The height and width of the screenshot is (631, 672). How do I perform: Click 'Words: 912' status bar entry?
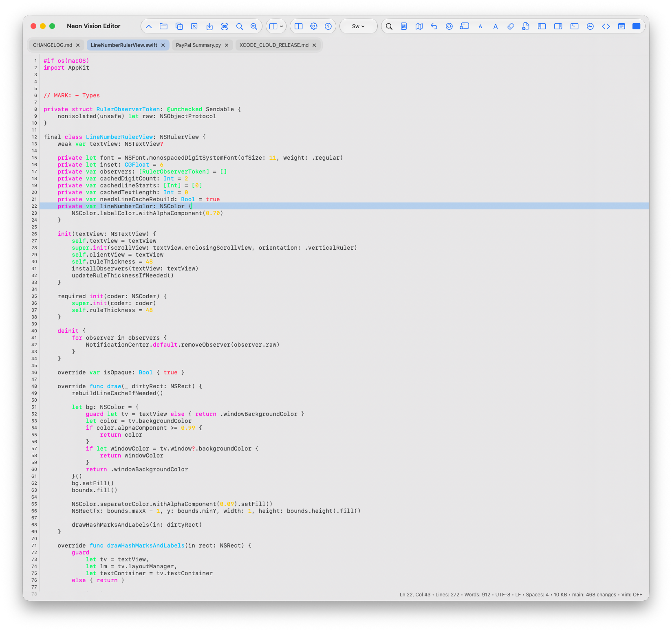coord(477,595)
